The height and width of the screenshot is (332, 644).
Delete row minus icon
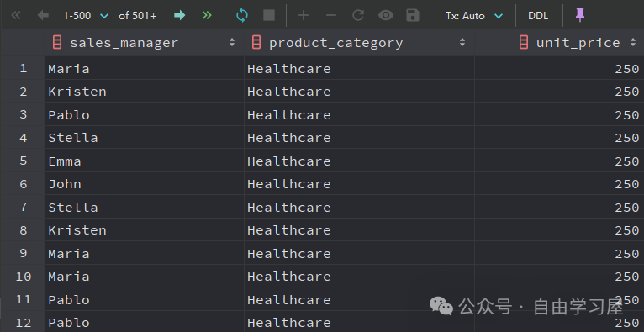coord(330,16)
